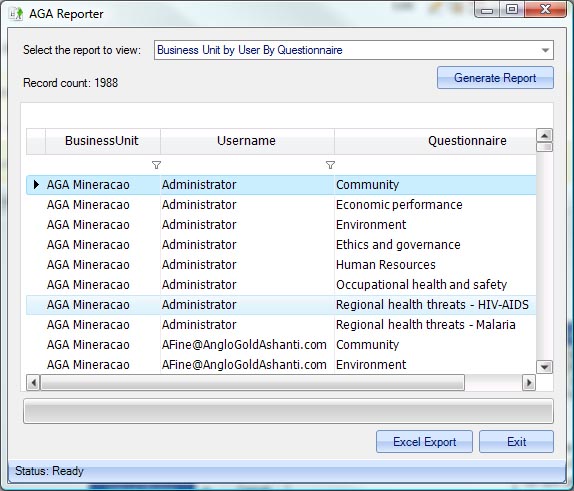Image resolution: width=574 pixels, height=491 pixels.
Task: Click the Generate Report button
Action: tap(495, 78)
